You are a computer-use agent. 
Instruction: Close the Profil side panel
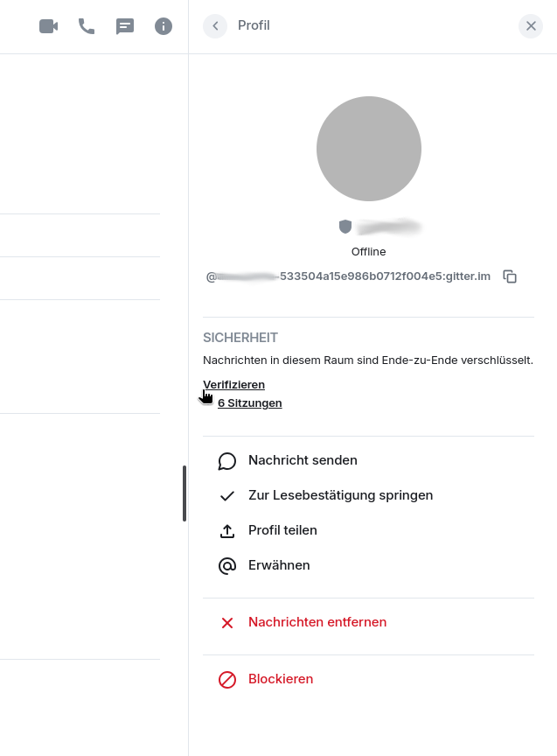531,26
